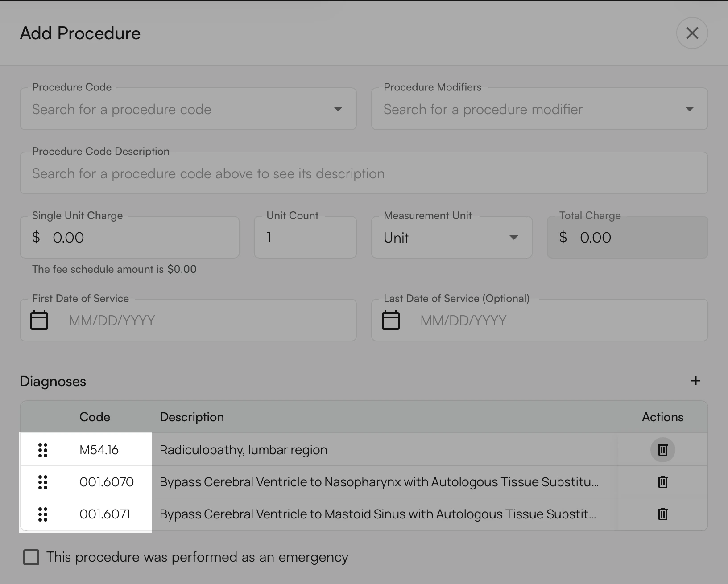Enable the emergency procedure checkbox
Viewport: 728px width, 584px height.
coord(31,557)
